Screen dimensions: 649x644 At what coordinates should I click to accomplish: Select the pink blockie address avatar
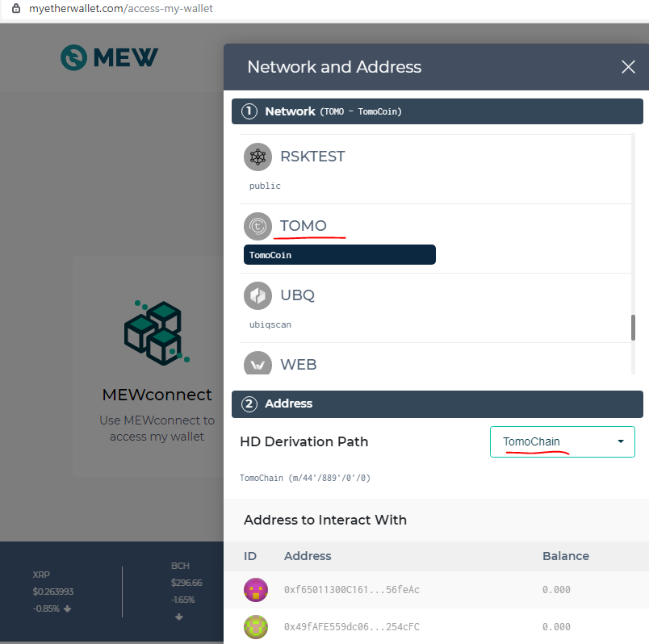pos(255,590)
